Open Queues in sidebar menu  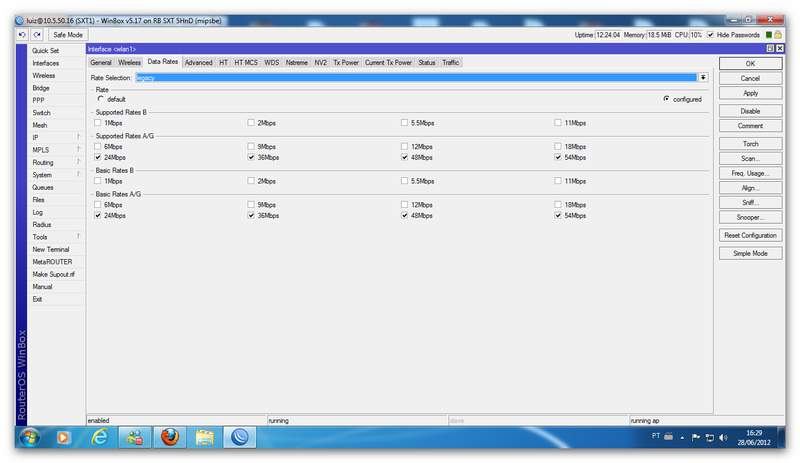tap(56, 187)
